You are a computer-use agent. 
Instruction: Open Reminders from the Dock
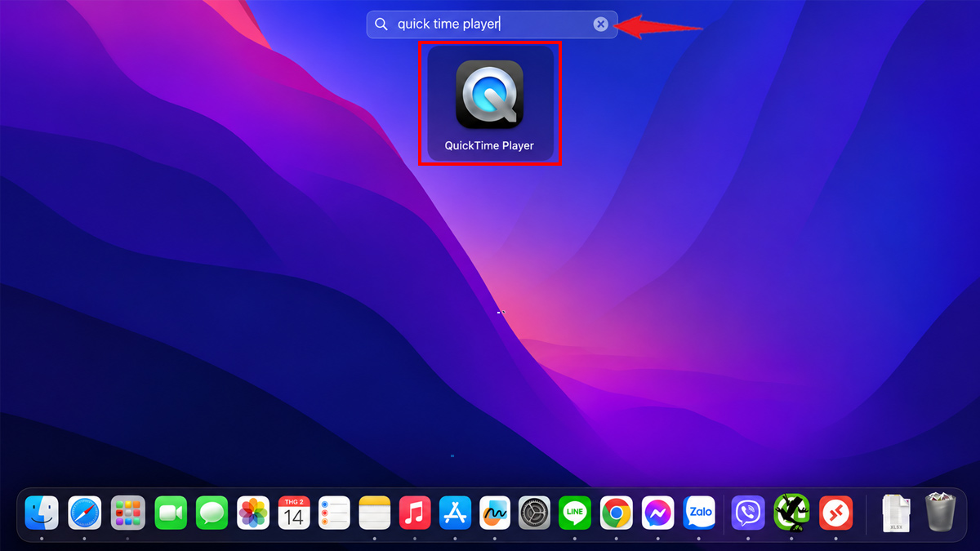334,513
